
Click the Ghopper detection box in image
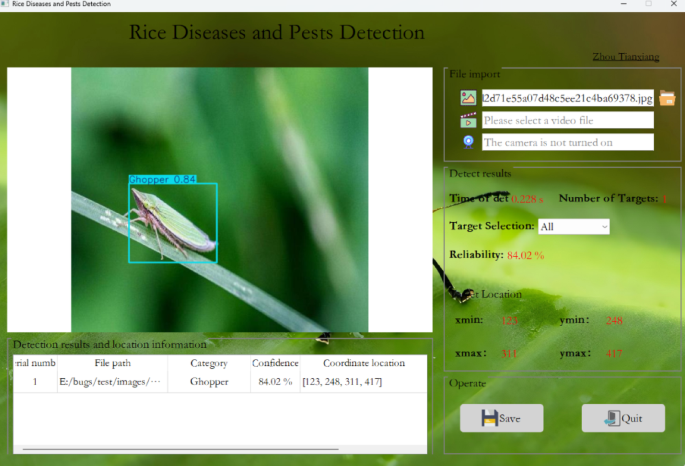pos(172,223)
